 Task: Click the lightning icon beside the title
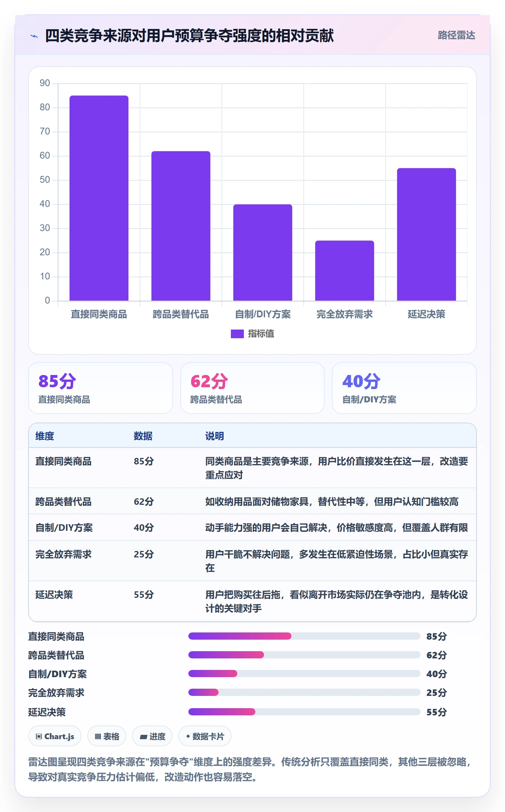click(x=34, y=36)
